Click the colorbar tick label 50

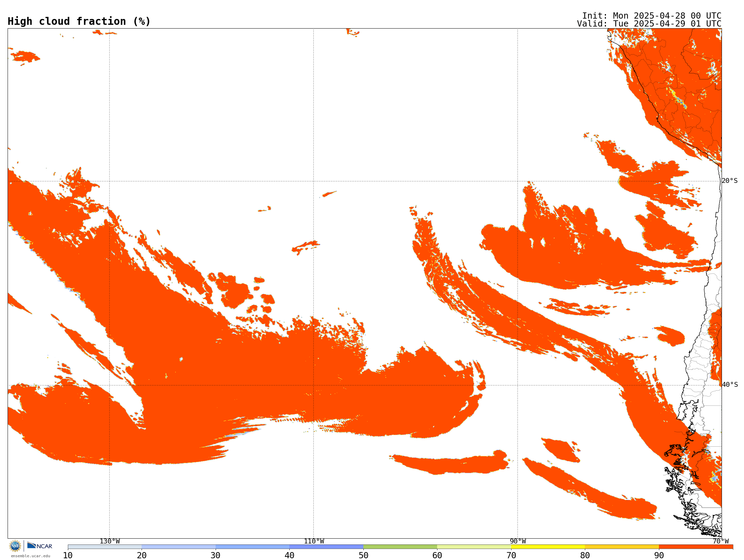coord(363,556)
